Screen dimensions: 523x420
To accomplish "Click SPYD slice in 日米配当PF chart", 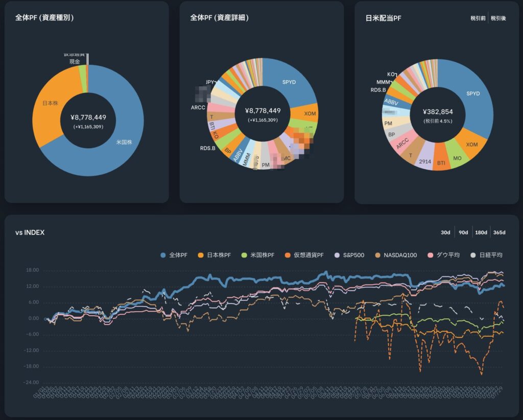I will [x=473, y=94].
